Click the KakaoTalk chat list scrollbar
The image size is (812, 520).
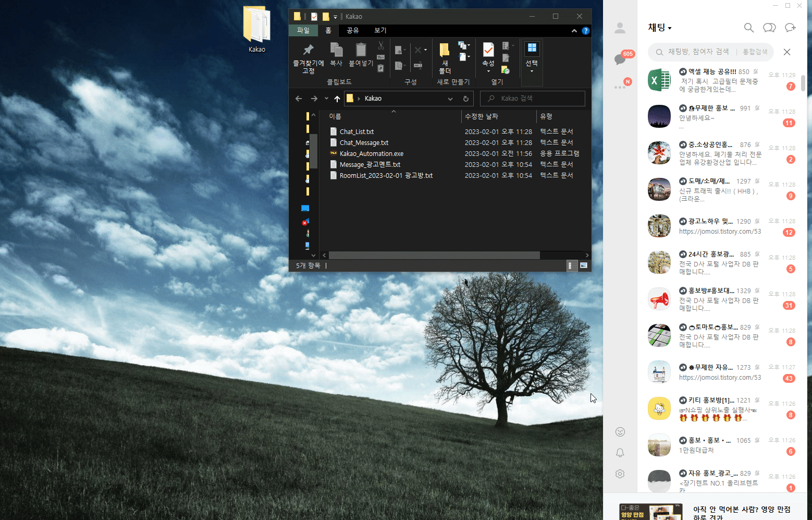[803, 83]
